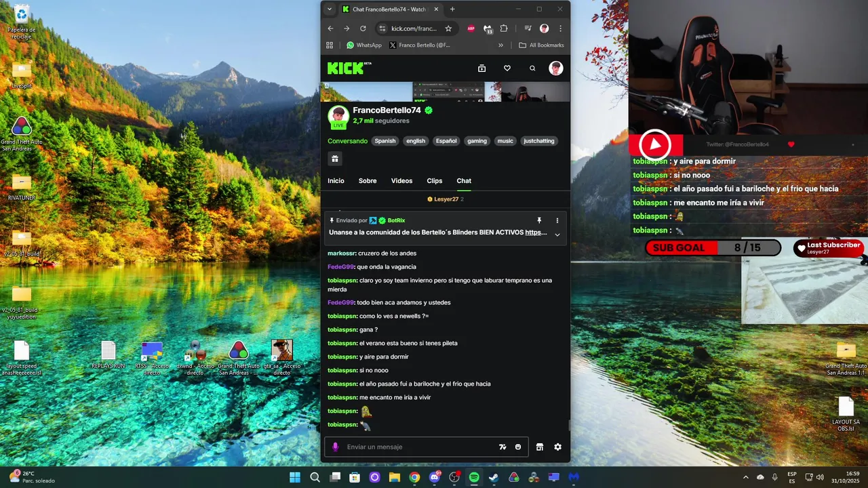Click BotRix username in pinned message
This screenshot has width=868, height=488.
[396, 220]
